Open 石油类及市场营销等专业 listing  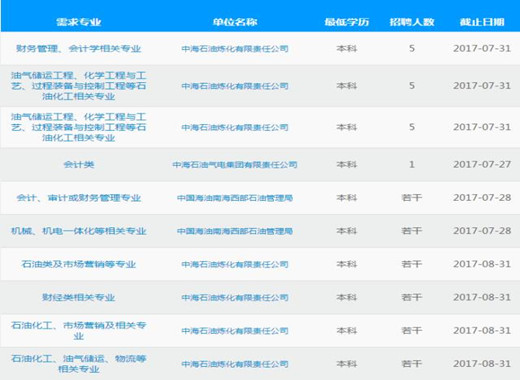79,264
